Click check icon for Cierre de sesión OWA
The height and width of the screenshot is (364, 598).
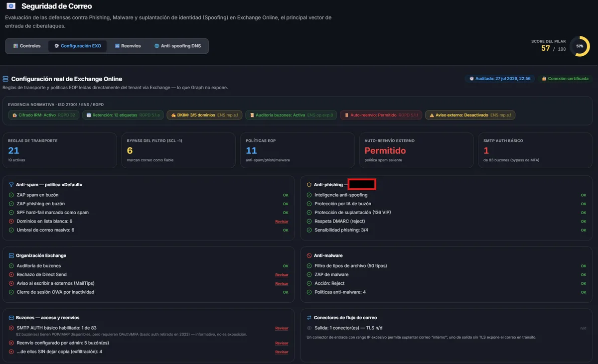pos(11,292)
